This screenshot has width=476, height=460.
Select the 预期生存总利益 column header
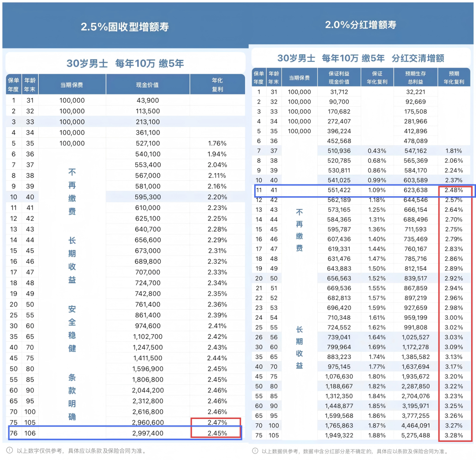pyautogui.click(x=416, y=78)
